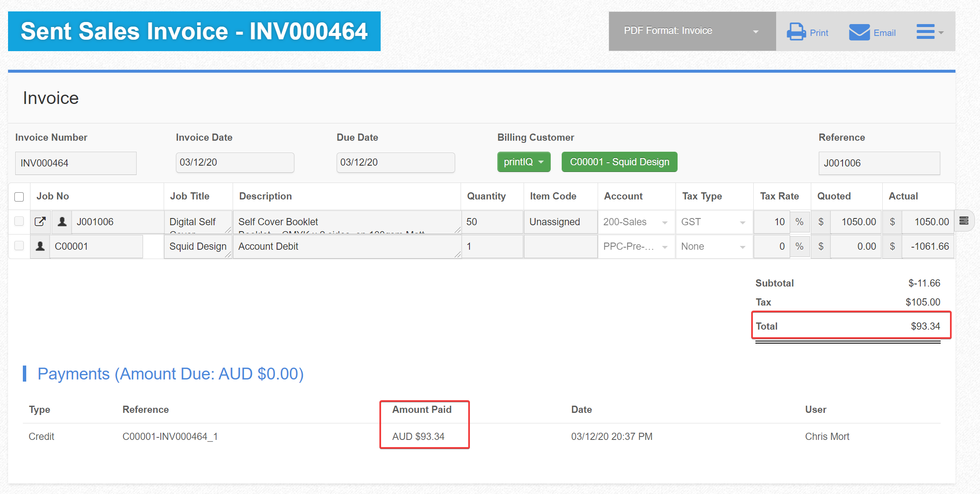The height and width of the screenshot is (494, 980).
Task: Click the printer icon to print
Action: [x=796, y=32]
